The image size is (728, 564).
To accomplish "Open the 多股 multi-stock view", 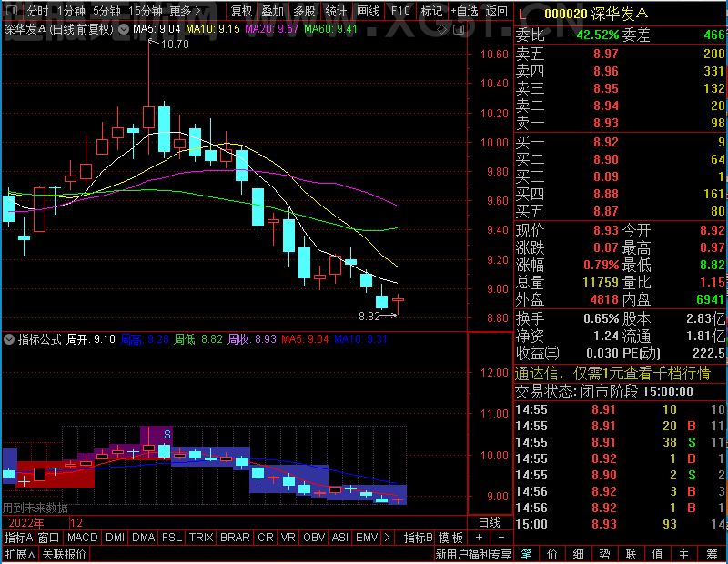I will click(x=304, y=11).
